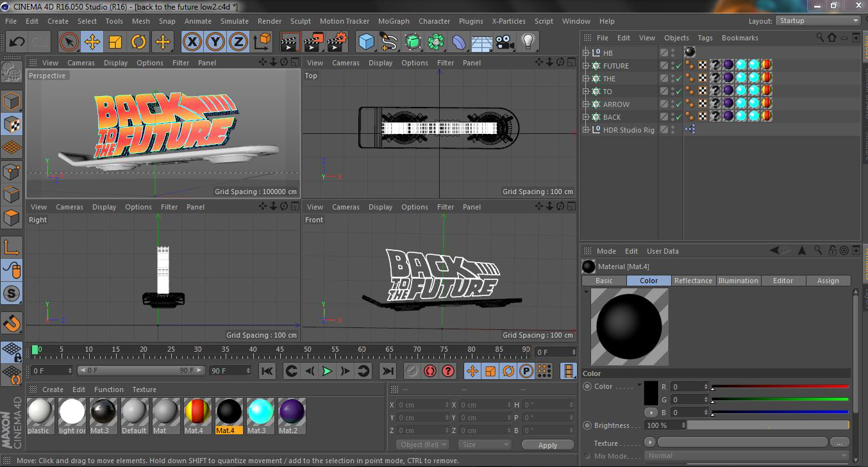The height and width of the screenshot is (467, 868).
Task: Open the MoGraph menu
Action: pyautogui.click(x=394, y=21)
